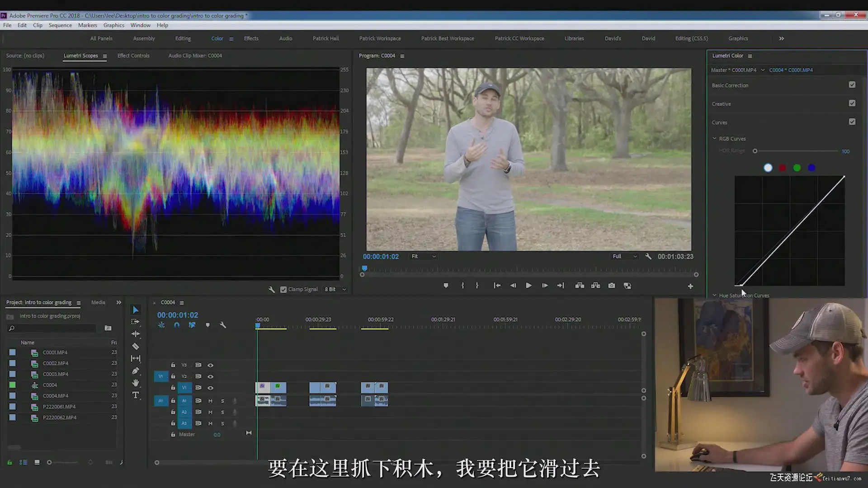
Task: Toggle Comparison View button
Action: click(627, 286)
